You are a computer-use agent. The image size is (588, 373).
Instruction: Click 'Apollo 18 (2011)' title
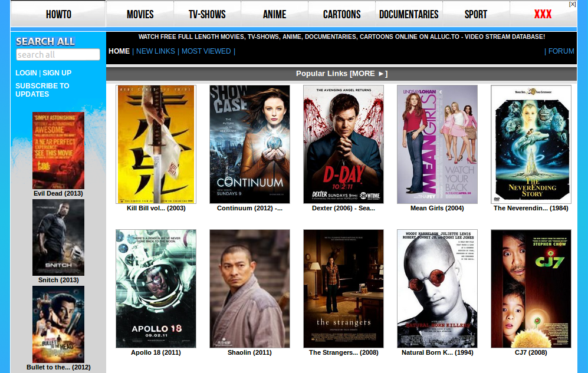tap(156, 353)
